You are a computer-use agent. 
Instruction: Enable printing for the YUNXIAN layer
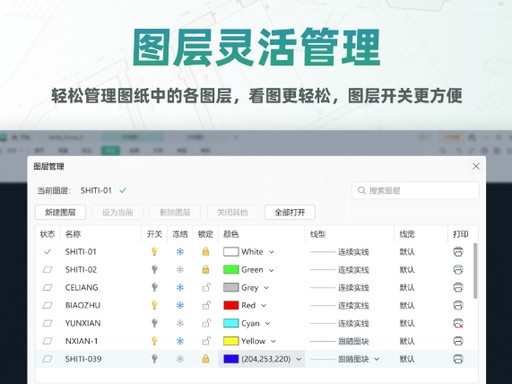pyautogui.click(x=458, y=323)
